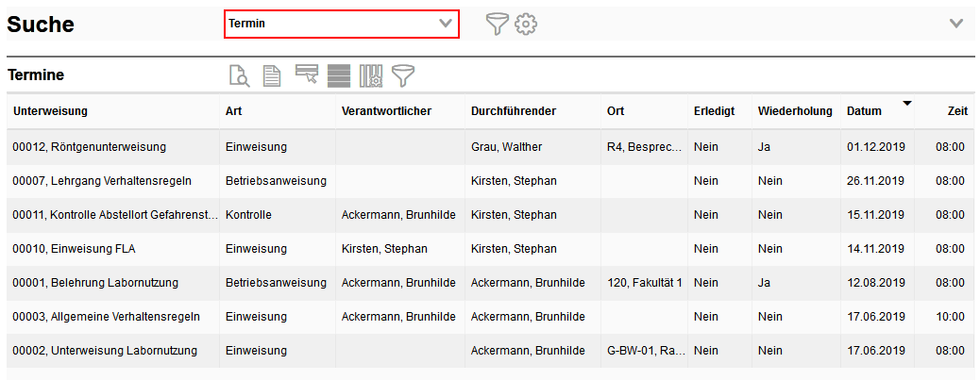The height and width of the screenshot is (380, 980).
Task: Open the Termin search type dropdown
Action: pos(341,24)
